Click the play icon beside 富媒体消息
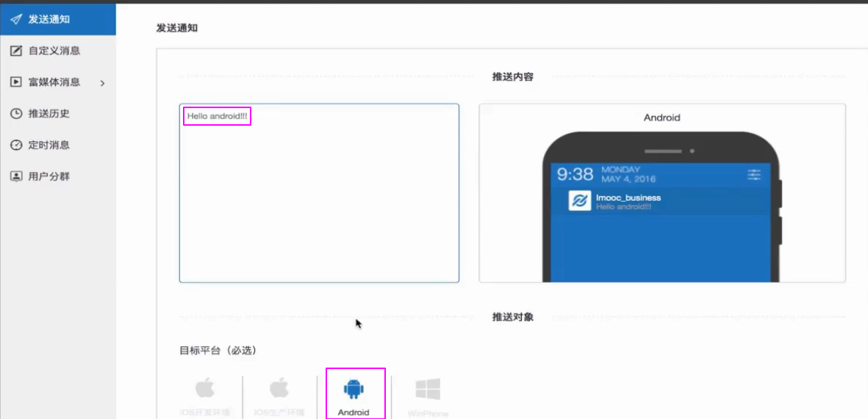The image size is (868, 419). (17, 82)
